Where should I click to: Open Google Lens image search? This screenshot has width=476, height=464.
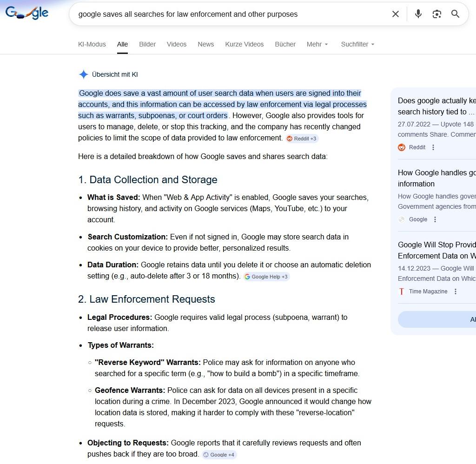(437, 14)
